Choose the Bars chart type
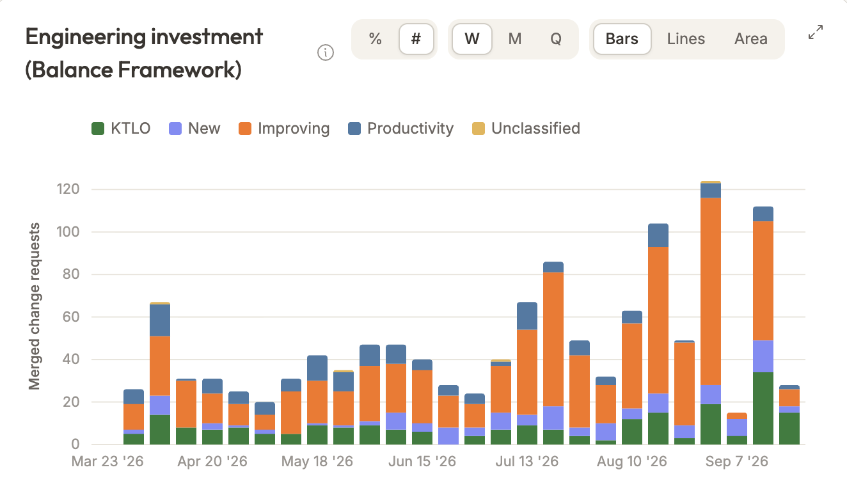 622,39
